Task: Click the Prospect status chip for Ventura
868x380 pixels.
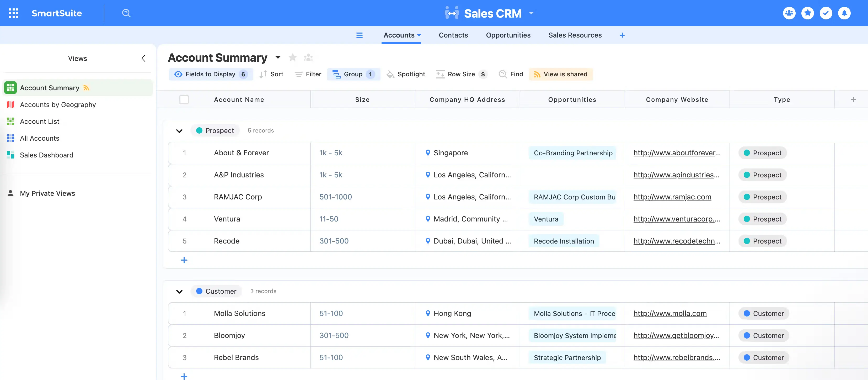Action: pyautogui.click(x=762, y=219)
